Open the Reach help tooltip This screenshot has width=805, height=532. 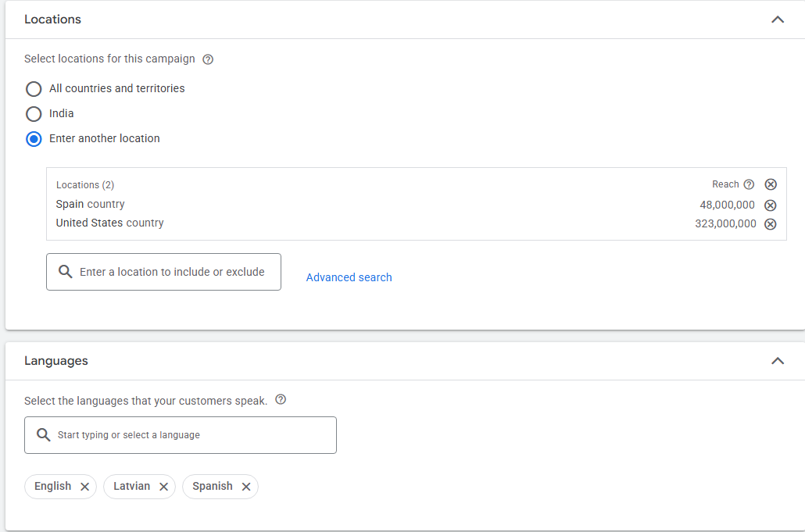click(x=750, y=184)
